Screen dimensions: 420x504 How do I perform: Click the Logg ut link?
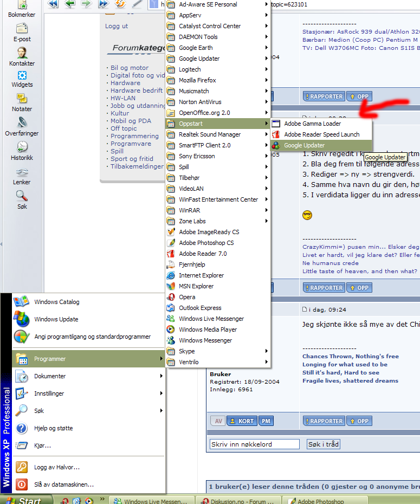pos(117,26)
